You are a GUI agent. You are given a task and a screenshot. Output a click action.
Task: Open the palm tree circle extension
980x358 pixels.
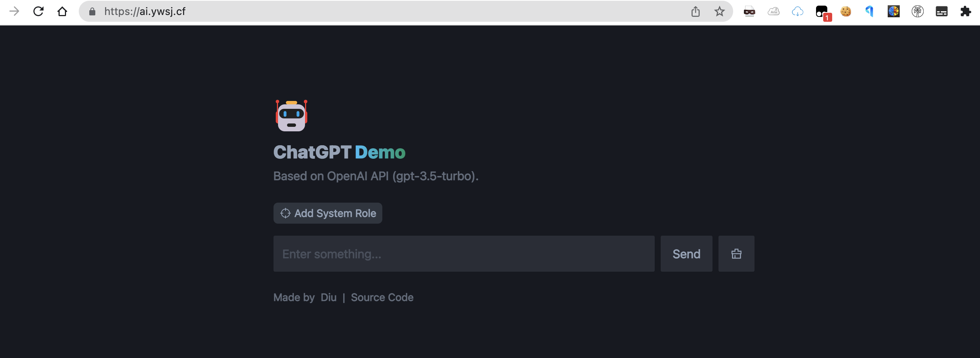[918, 11]
